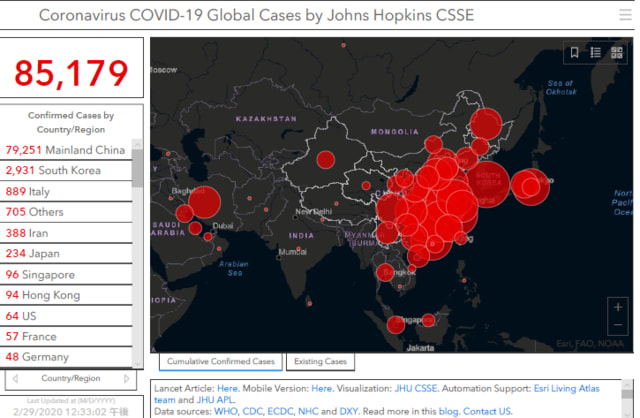Show the map legend list icon
Screen dimensions: 640x418
pyautogui.click(x=596, y=53)
